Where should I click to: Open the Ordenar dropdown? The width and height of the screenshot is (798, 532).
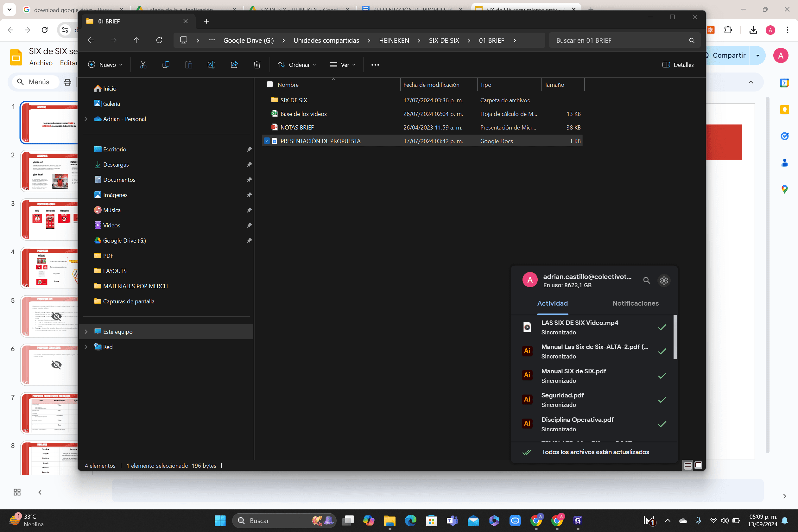click(x=296, y=65)
